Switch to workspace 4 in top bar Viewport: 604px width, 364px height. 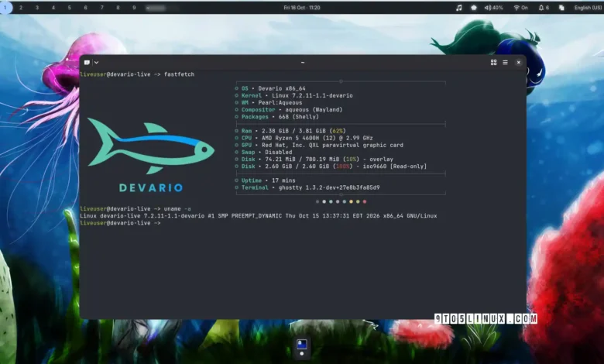(x=53, y=7)
